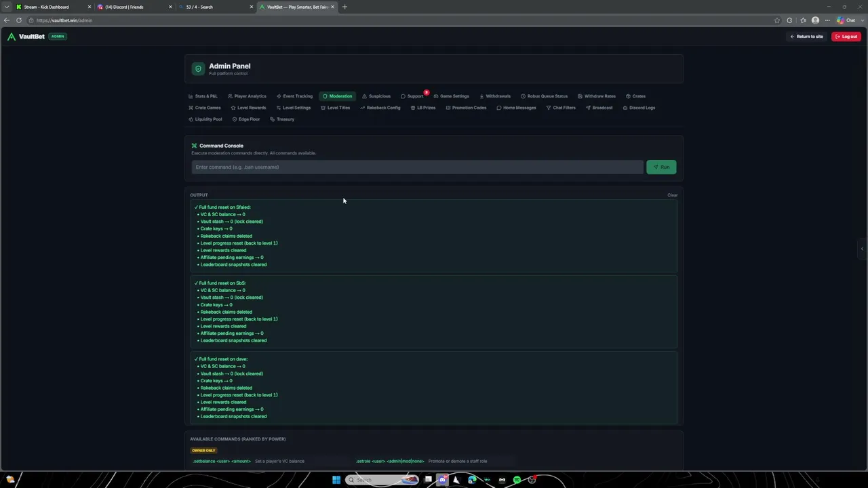The image size is (868, 488).
Task: Click the ADMIN badge beside VaultBet
Action: coord(58,37)
